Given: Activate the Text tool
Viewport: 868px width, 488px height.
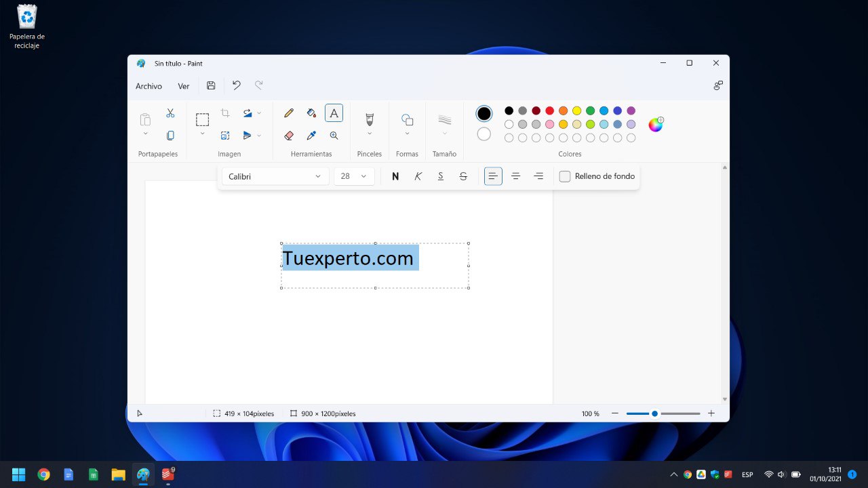Looking at the screenshot, I should 334,113.
